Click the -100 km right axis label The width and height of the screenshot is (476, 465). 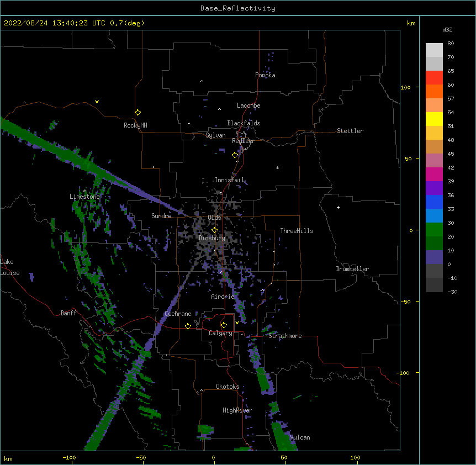coord(404,373)
